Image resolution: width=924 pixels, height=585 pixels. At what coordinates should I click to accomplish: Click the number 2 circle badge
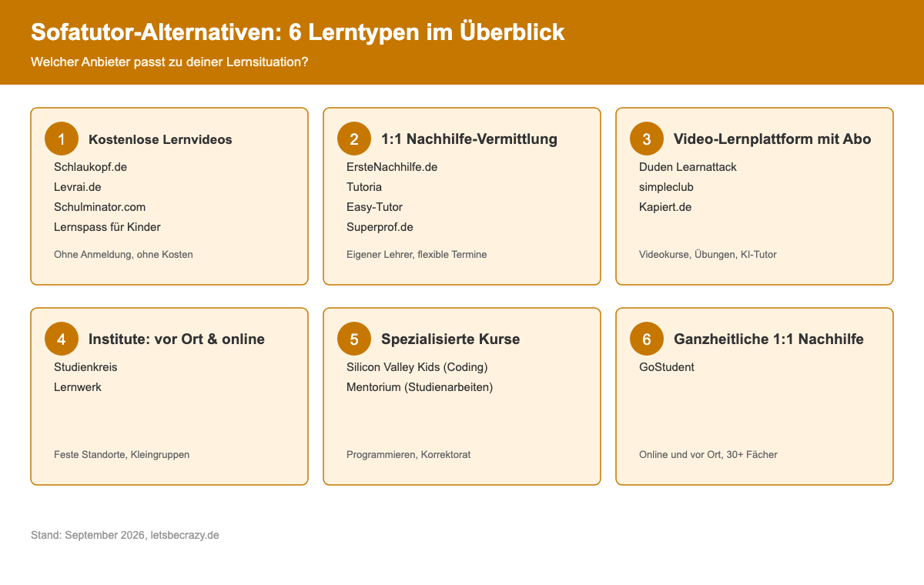[354, 139]
